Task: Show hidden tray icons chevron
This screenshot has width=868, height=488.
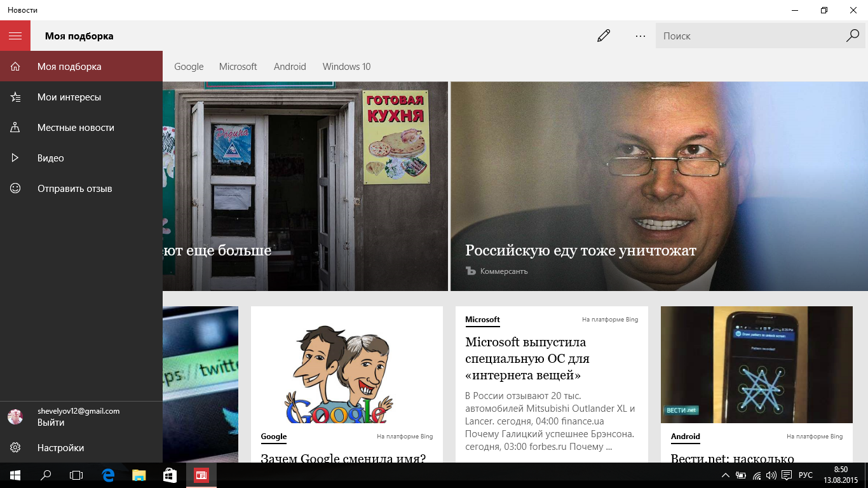Action: (x=726, y=475)
